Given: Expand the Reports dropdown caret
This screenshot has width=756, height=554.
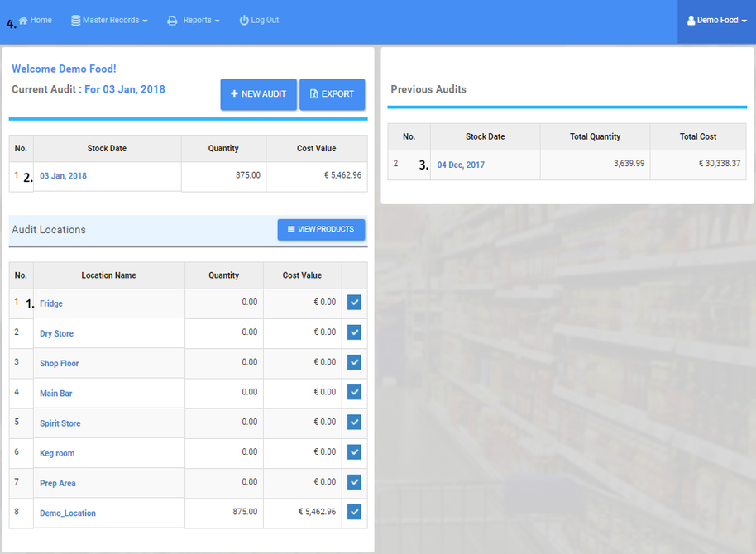Looking at the screenshot, I should tap(217, 21).
